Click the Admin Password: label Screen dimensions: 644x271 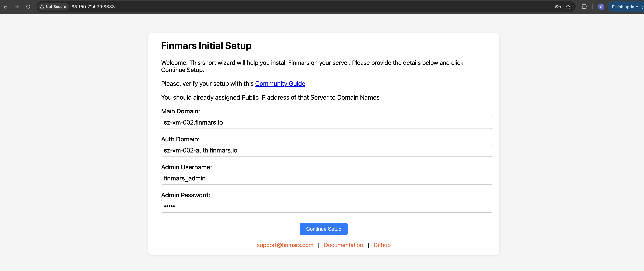click(x=186, y=195)
